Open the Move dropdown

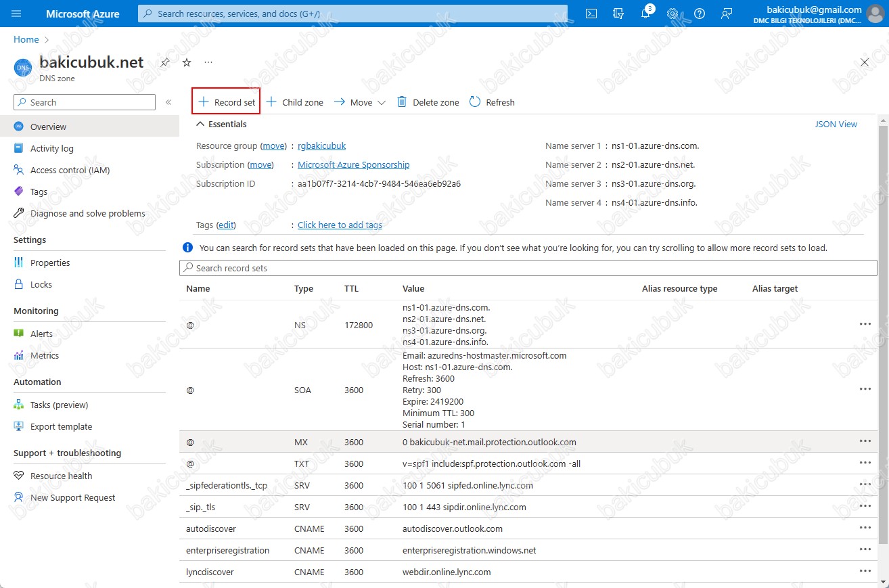tap(360, 102)
